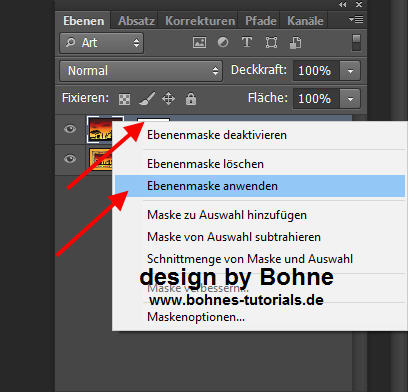Click the shape layer filter icon
Image resolution: width=408 pixels, height=392 pixels.
click(x=271, y=43)
